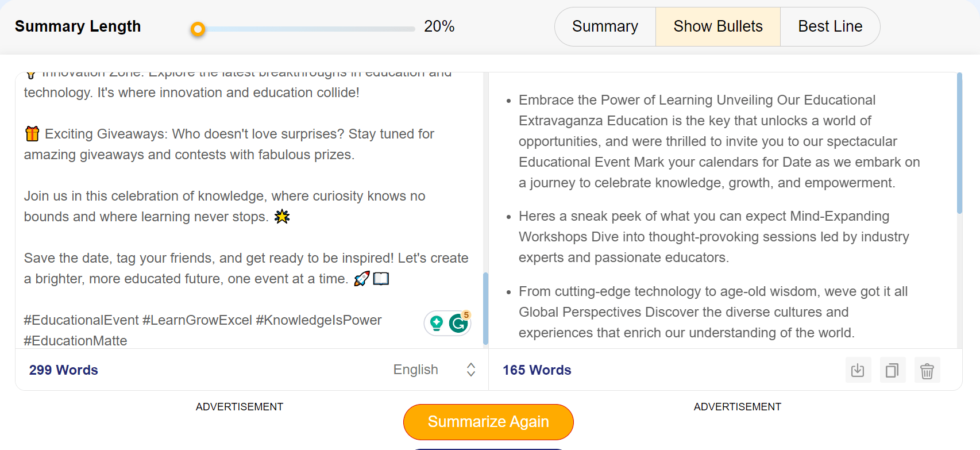Click the rocket emoji in the input text
This screenshot has width=980, height=450.
point(362,279)
